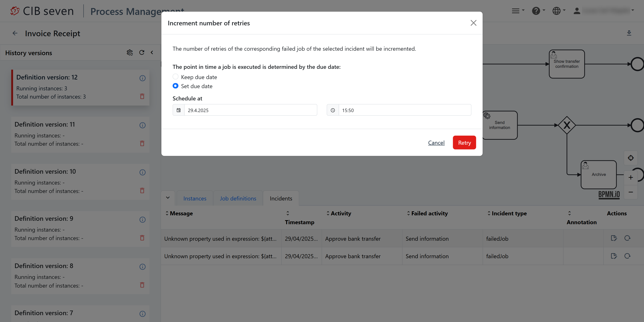Click the clock icon beside the time field
This screenshot has height=322, width=644.
click(x=332, y=110)
